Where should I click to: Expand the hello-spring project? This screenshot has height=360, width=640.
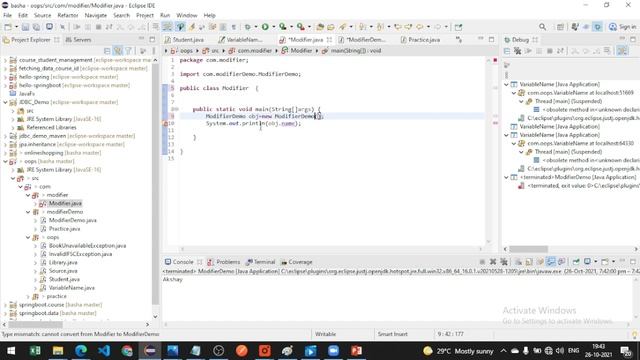tap(5, 77)
